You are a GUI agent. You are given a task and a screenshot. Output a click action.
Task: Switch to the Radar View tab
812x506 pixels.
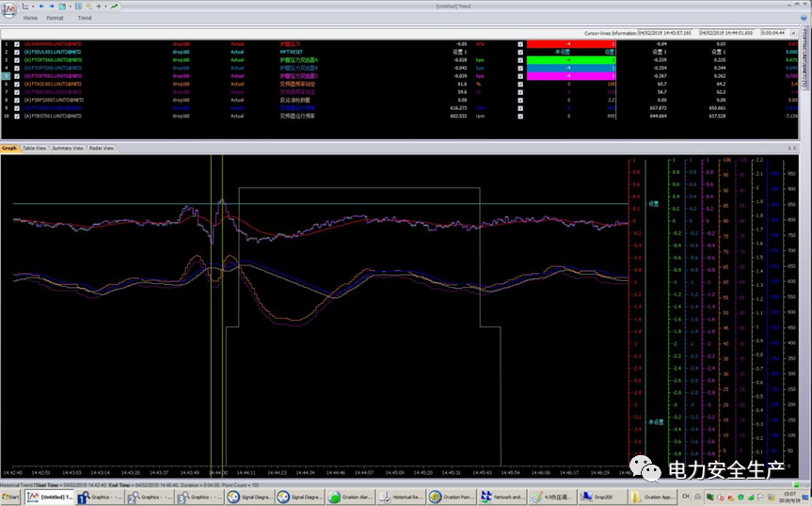click(102, 148)
